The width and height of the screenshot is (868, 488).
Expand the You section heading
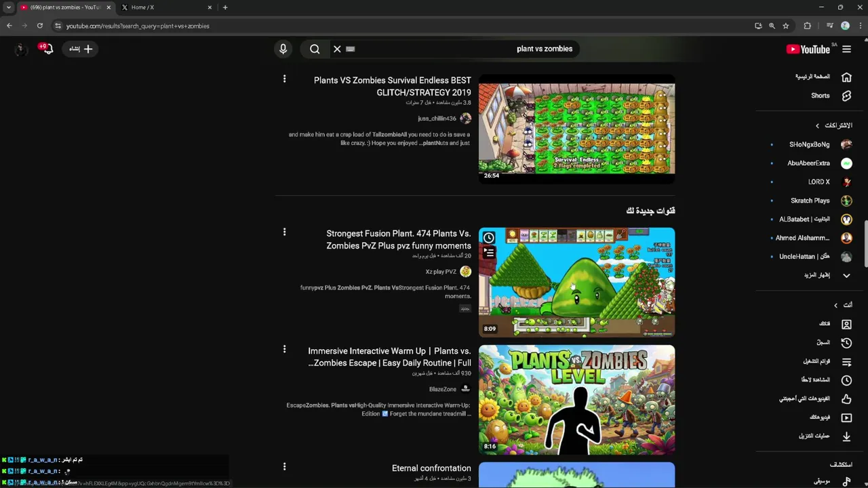coord(842,305)
